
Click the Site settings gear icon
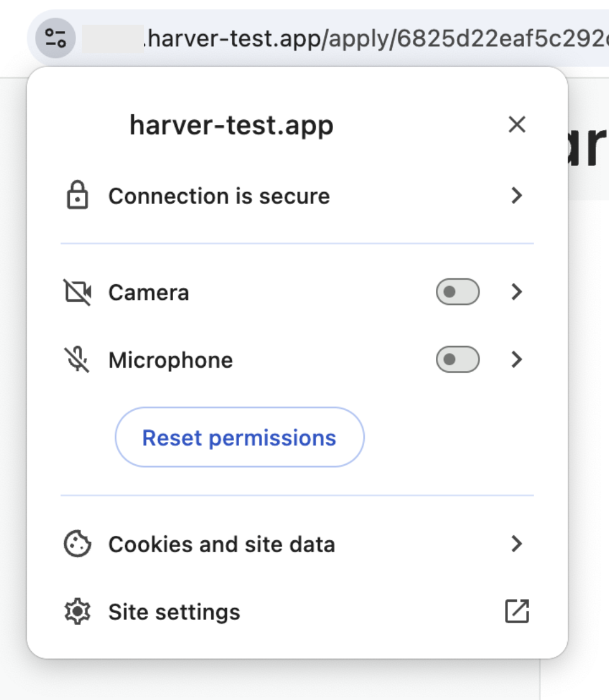pos(77,611)
